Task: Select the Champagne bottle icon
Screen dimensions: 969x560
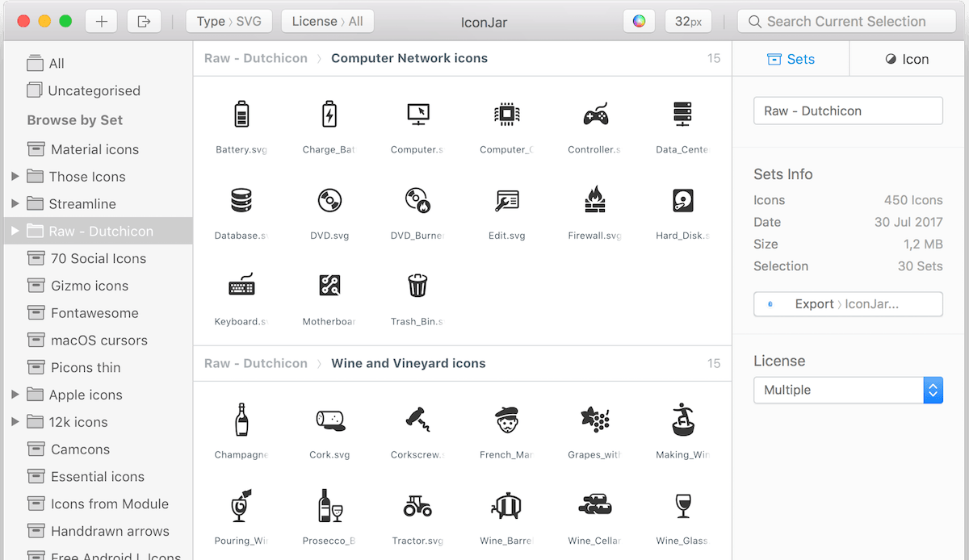Action: (x=241, y=419)
